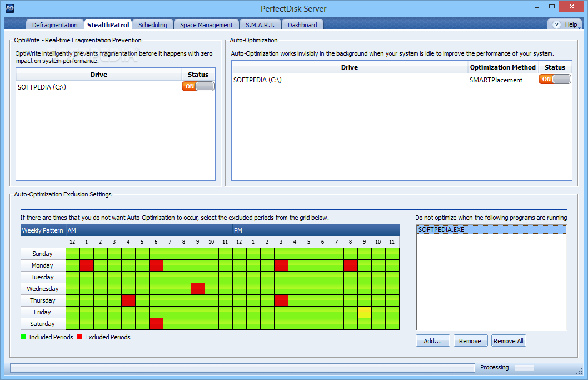Click the Weekly Pattern header cell

43,230
